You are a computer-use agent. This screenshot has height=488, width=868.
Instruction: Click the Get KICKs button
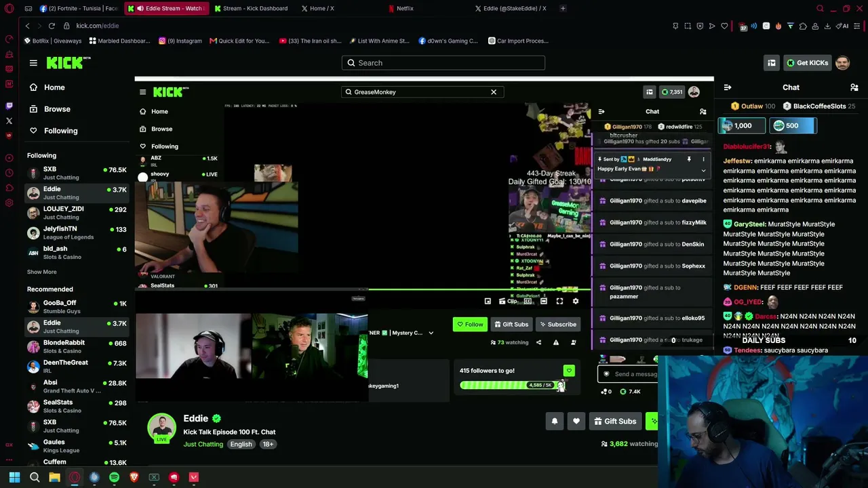point(807,63)
